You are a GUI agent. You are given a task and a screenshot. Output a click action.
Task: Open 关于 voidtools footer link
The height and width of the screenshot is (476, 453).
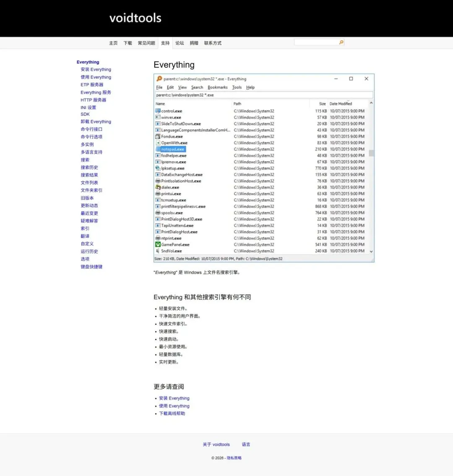coord(216,445)
